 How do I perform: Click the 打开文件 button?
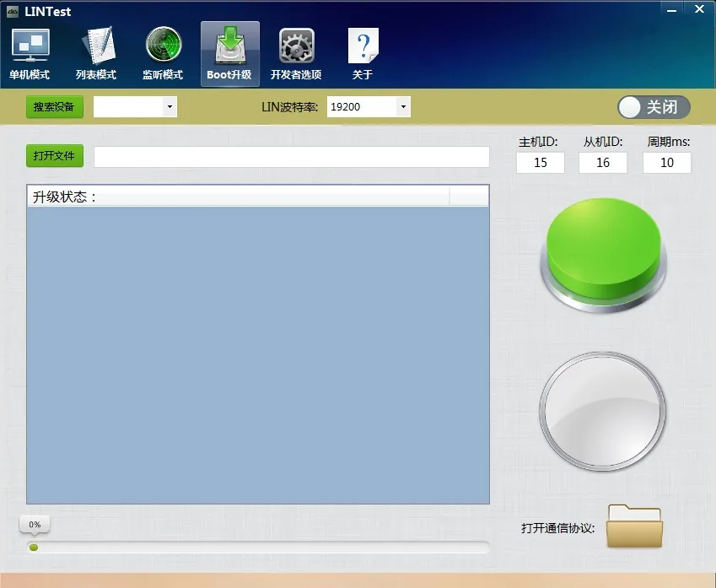point(54,156)
